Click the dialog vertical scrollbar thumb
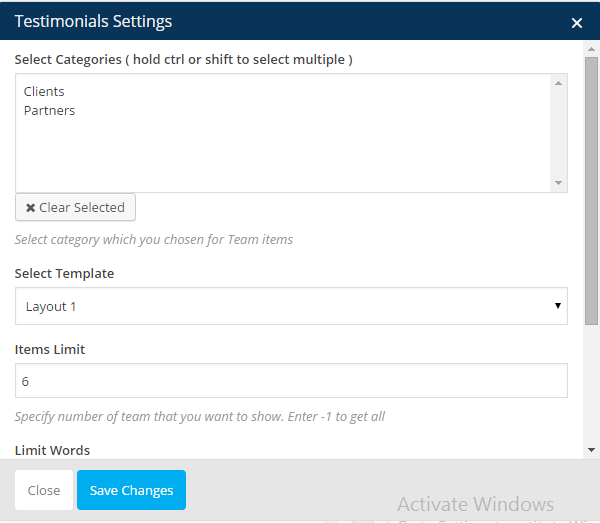 (x=591, y=191)
